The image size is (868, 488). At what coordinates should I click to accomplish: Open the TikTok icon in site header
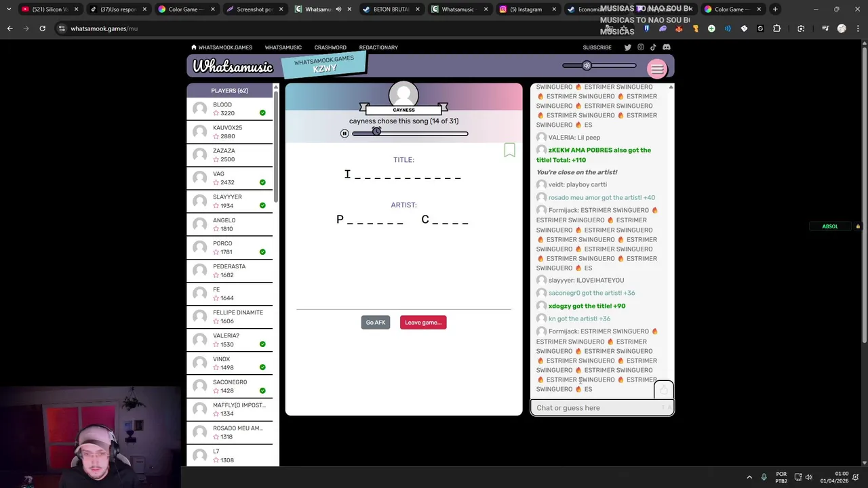pos(653,47)
